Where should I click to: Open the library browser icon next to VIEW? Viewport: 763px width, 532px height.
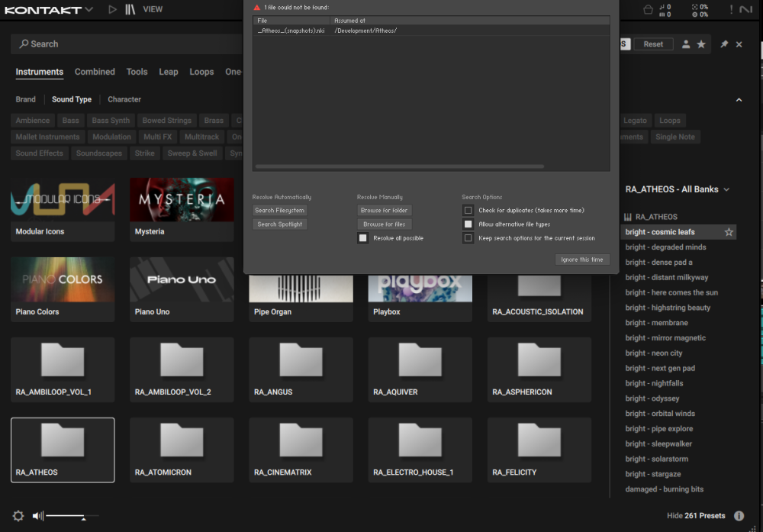click(x=130, y=9)
